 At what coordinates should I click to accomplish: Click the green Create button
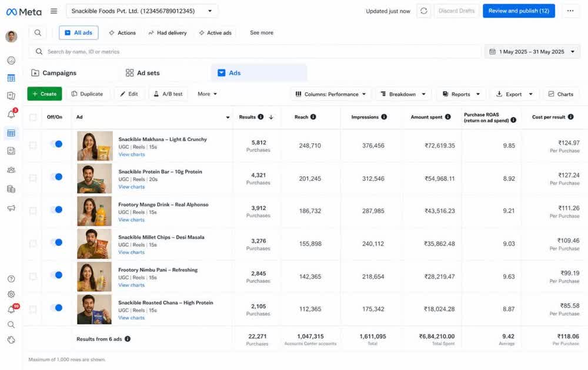click(44, 94)
